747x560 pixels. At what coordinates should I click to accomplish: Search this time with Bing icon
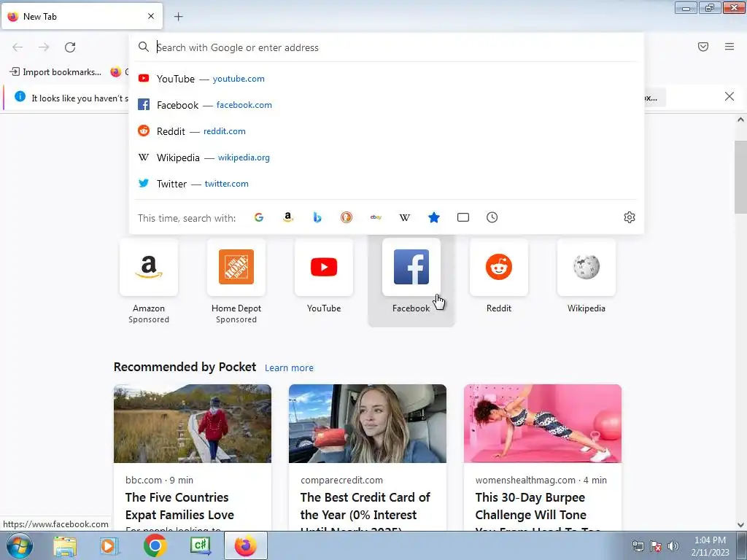(317, 217)
